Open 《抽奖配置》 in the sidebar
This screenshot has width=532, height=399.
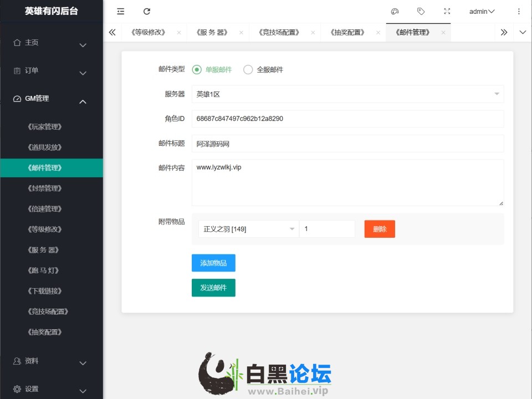(x=52, y=332)
